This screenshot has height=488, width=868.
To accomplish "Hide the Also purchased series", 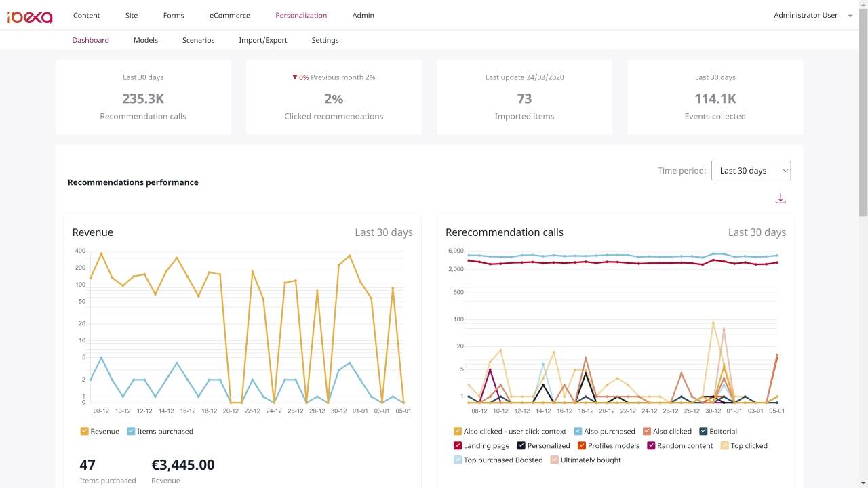I will (578, 431).
